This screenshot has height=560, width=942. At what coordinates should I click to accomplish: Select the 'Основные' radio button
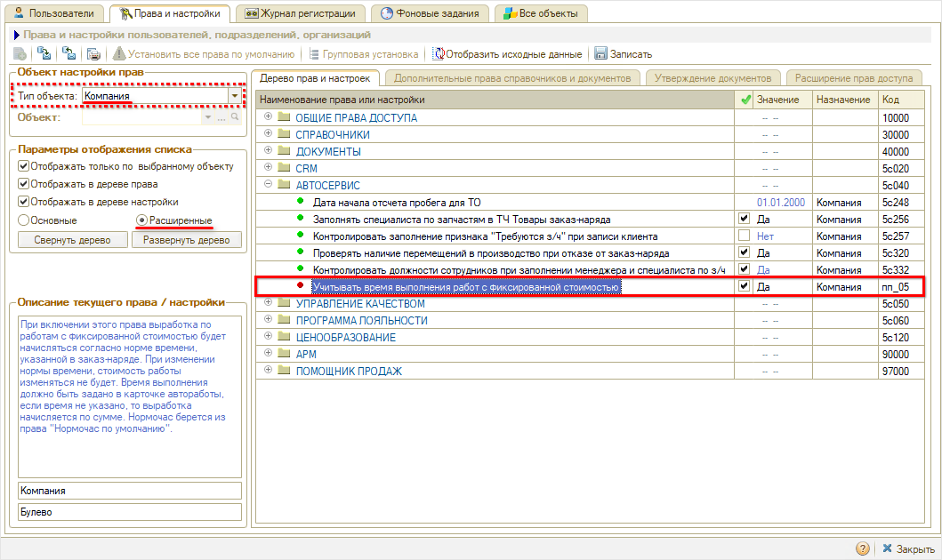point(24,220)
